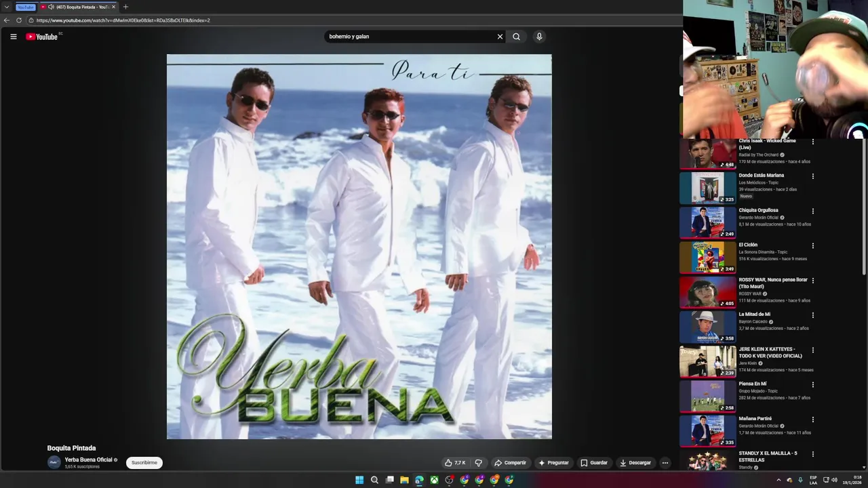Open the Chiquita Orgullosa thumbnail

(x=708, y=222)
